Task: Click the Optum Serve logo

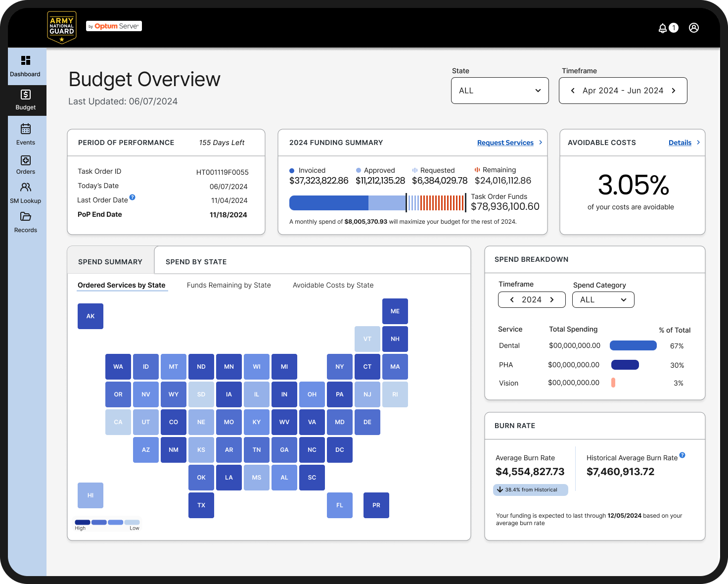Action: click(x=114, y=26)
